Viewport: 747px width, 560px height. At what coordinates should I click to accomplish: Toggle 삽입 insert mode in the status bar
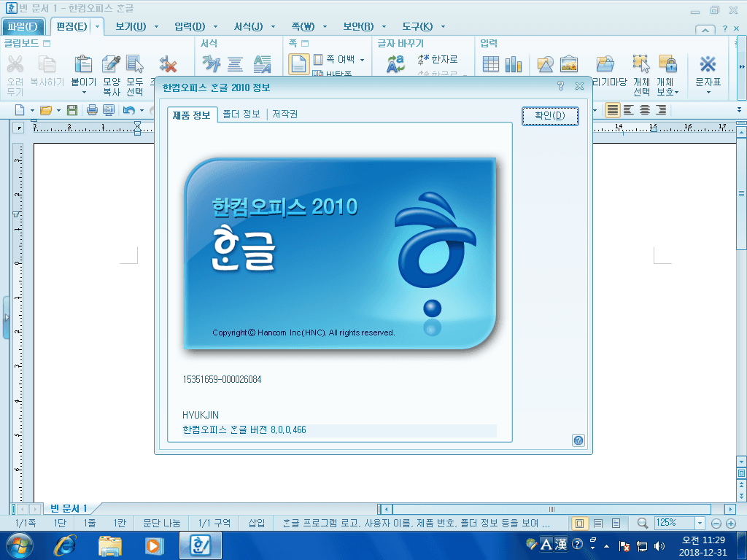pos(255,523)
